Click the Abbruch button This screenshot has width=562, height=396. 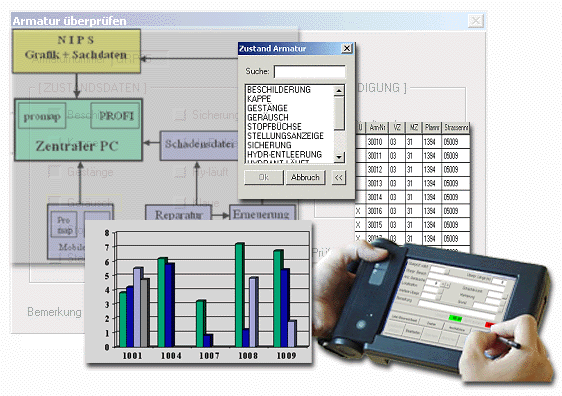click(305, 177)
